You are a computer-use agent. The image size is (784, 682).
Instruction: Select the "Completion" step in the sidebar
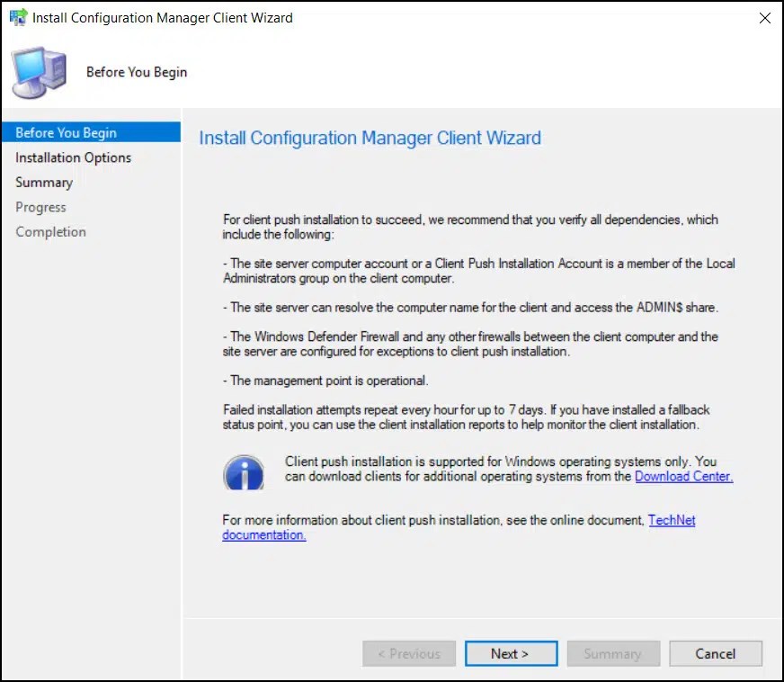point(50,231)
